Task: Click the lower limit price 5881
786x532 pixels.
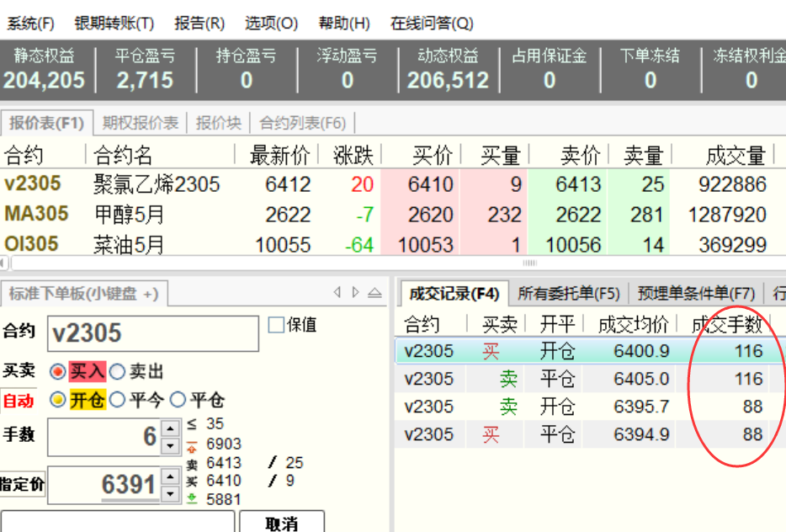Action: pos(223,499)
